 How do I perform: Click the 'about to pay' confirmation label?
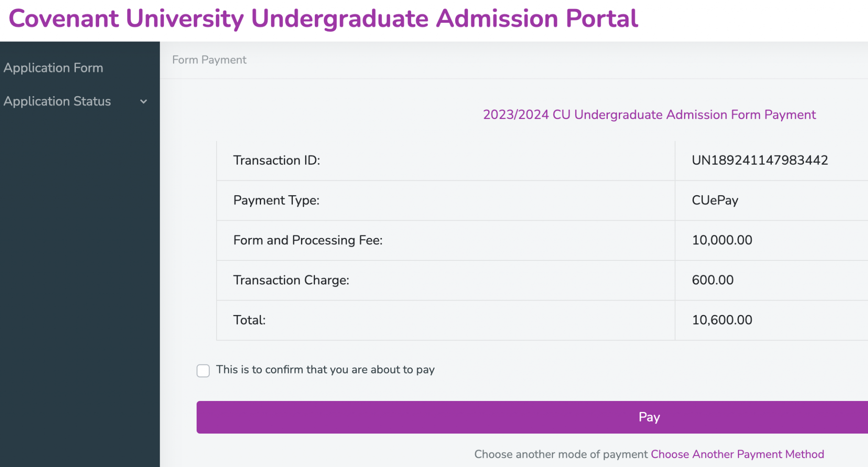point(325,370)
